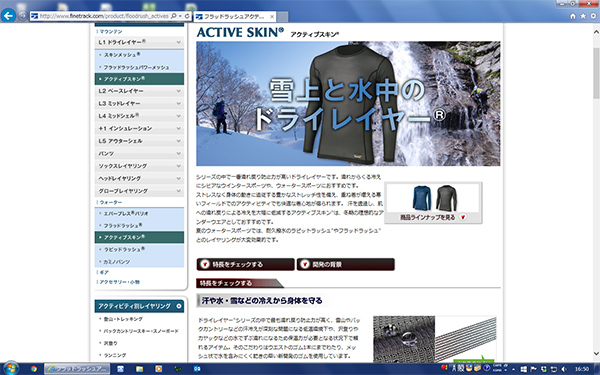This screenshot has height=375, width=600.
Task: Click the scrollbar up arrow
Action: tap(596, 31)
